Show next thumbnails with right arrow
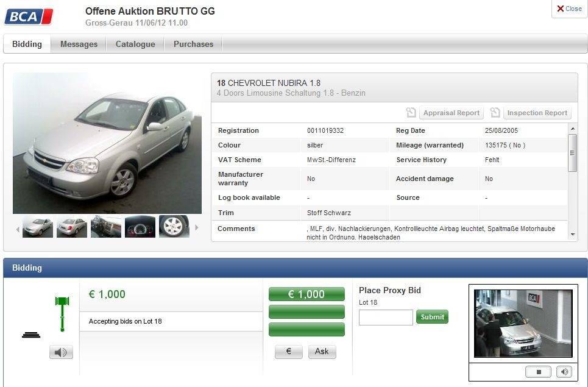 [196, 227]
